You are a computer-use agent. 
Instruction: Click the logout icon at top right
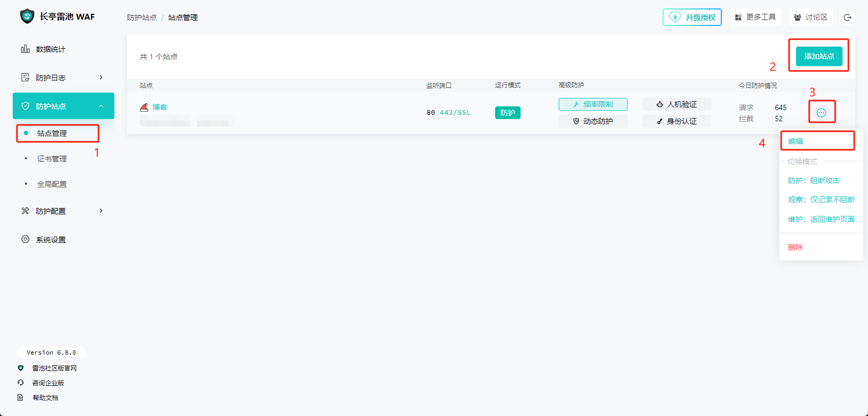pos(847,17)
